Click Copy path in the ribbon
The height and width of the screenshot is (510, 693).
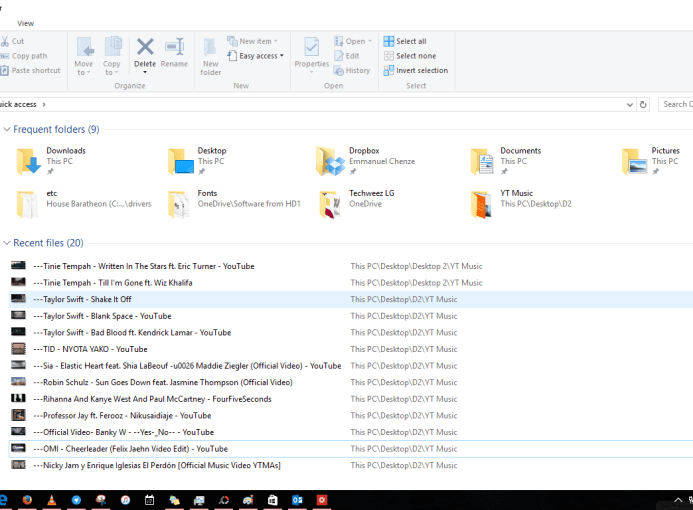(24, 56)
